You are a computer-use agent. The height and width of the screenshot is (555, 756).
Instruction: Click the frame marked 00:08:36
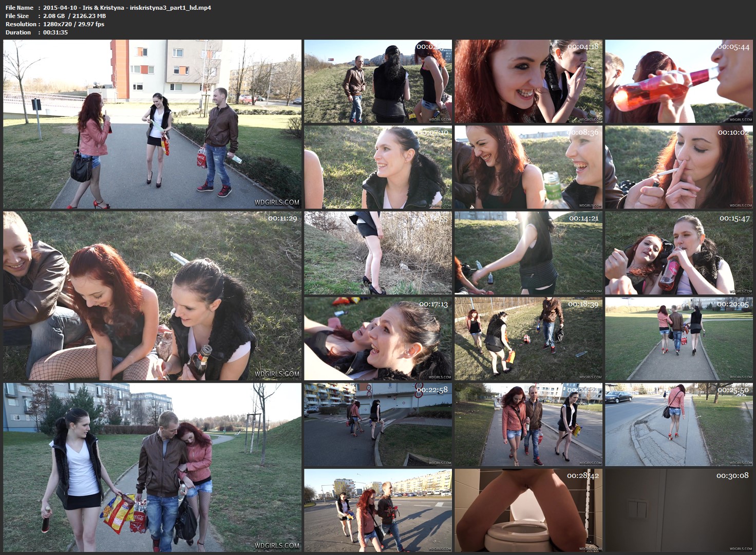528,167
